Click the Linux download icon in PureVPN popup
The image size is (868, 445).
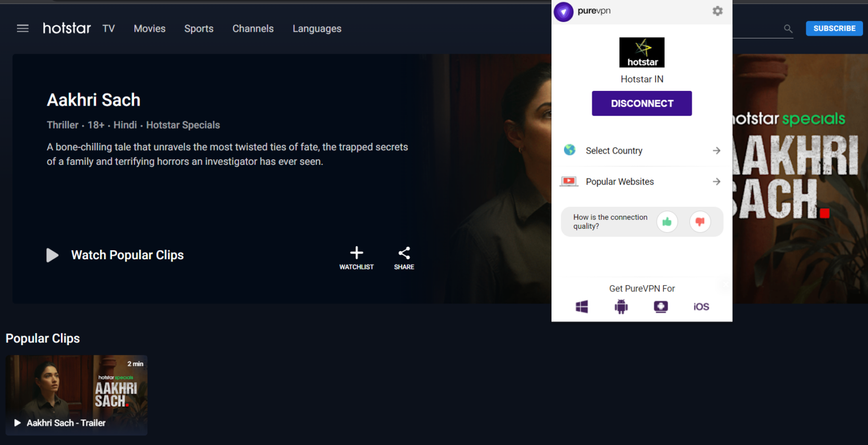(x=661, y=306)
